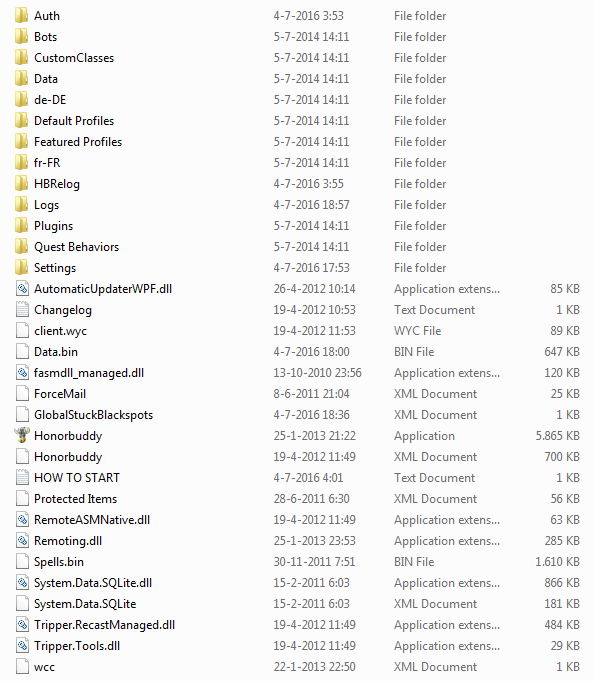Click the Remoting.dll file icon
Image resolution: width=594 pixels, height=681 pixels.
coord(22,540)
